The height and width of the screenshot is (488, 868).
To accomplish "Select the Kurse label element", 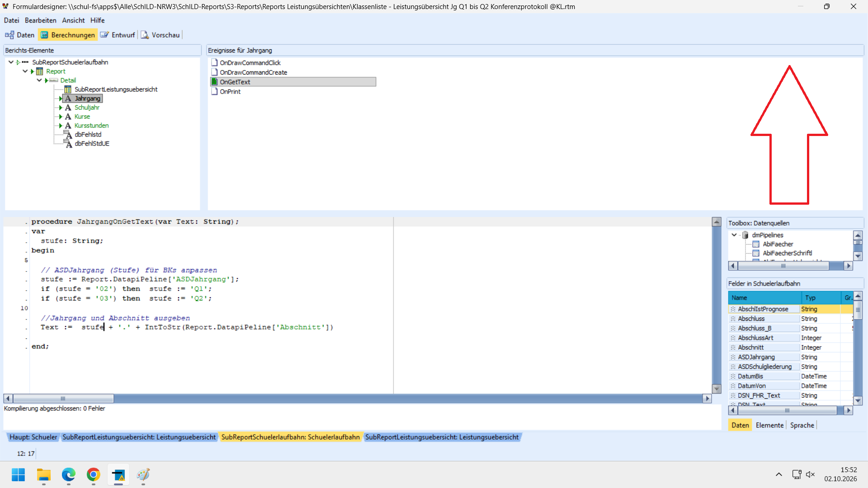I will coord(82,117).
